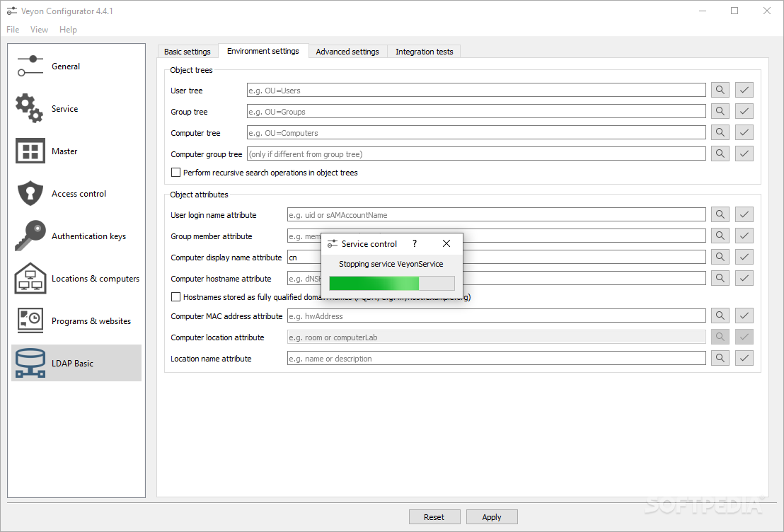
Task: Switch to Advanced settings tab
Action: (347, 52)
